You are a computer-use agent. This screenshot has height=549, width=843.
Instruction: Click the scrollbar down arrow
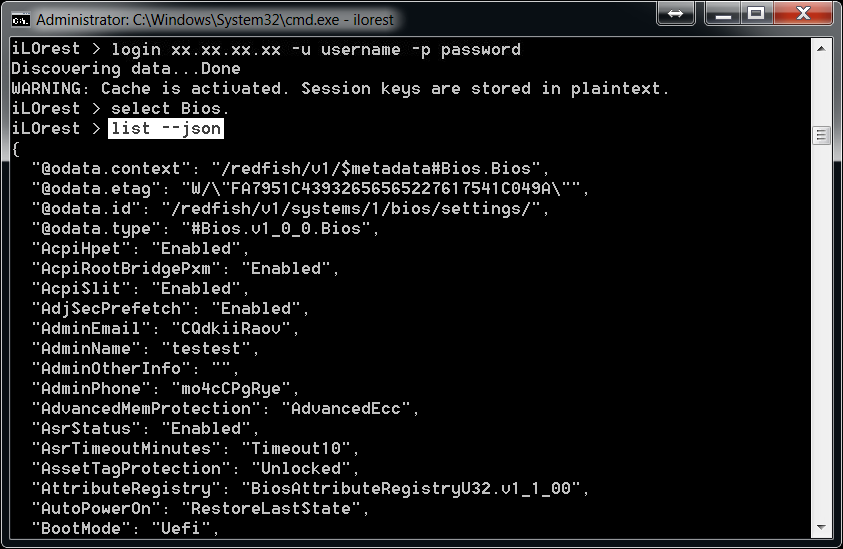point(822,527)
